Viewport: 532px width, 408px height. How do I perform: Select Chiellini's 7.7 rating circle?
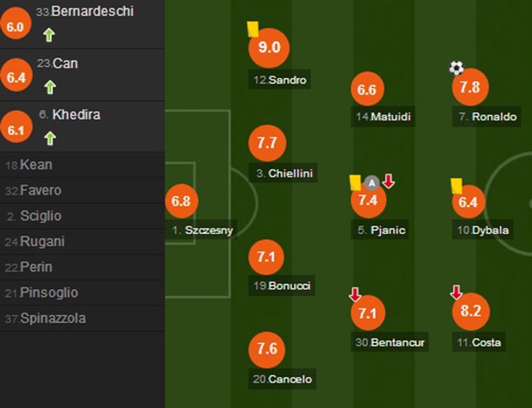[x=267, y=143]
